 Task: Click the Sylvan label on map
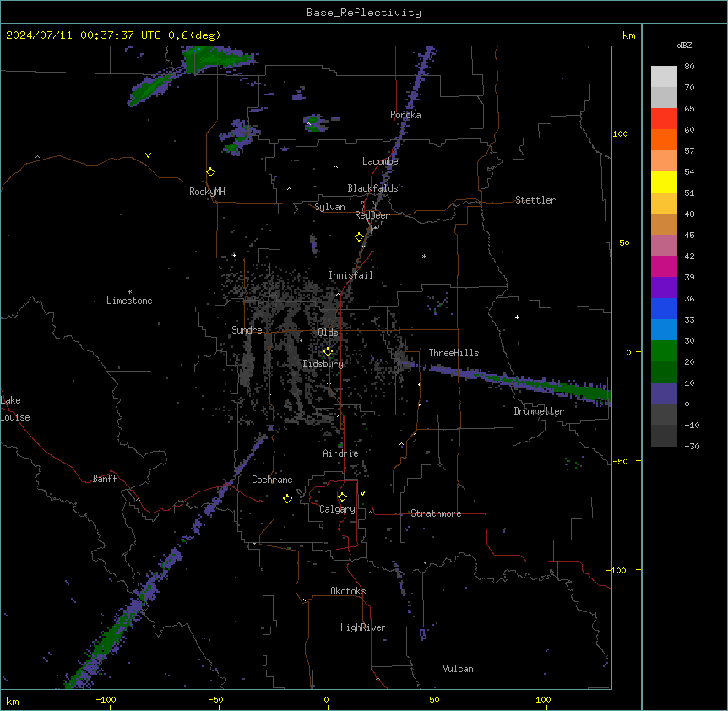pos(329,207)
